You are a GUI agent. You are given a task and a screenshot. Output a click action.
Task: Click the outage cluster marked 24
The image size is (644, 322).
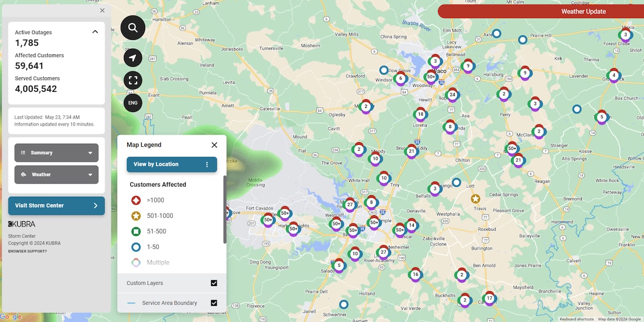pos(452,95)
